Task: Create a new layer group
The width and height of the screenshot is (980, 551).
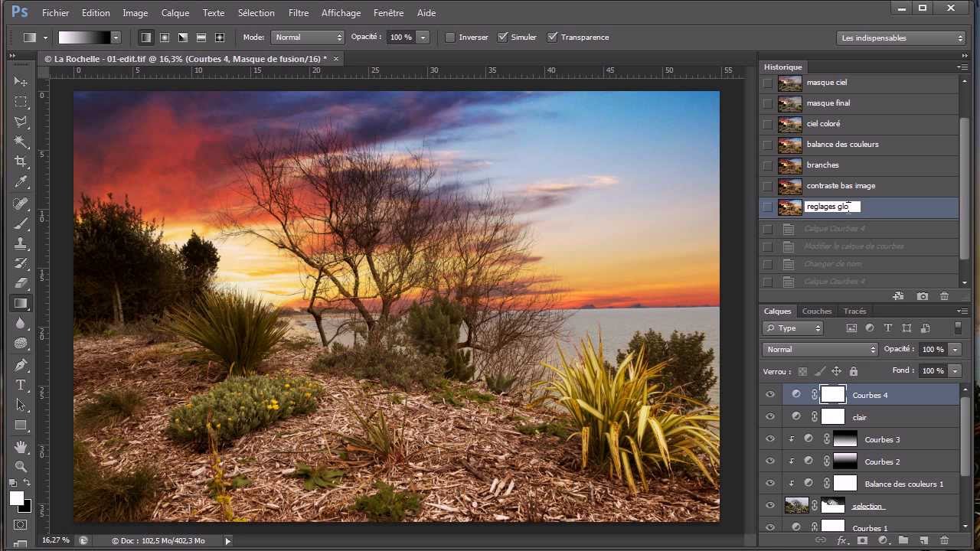Action: pyautogui.click(x=903, y=540)
